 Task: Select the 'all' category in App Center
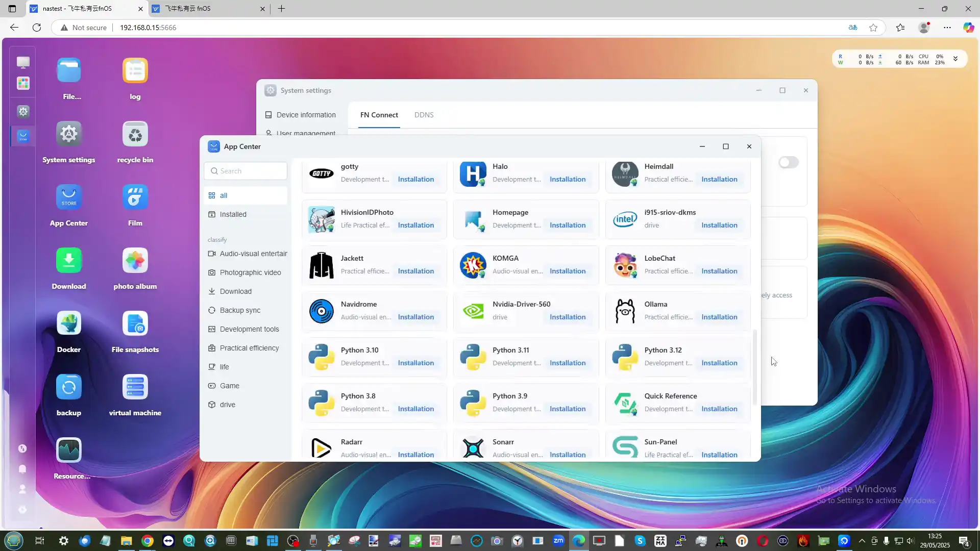pos(246,195)
